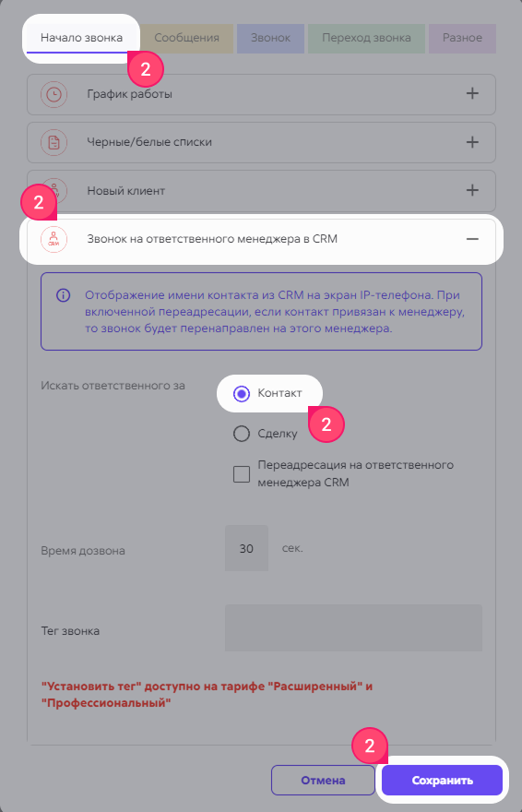Screen dimensions: 522x812
Task: Enable Переадресация на ответственного менеджера CRM
Action: [x=242, y=473]
